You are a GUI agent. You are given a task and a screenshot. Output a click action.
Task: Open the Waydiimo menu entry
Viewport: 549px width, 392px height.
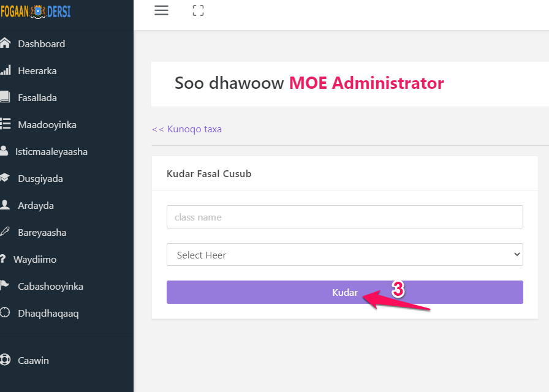(x=35, y=259)
